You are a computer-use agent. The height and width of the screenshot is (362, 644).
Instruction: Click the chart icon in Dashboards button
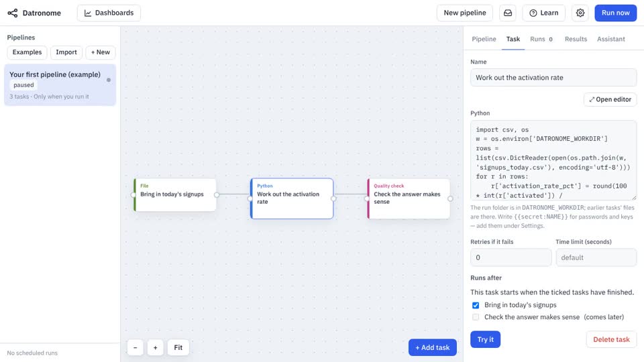(x=87, y=13)
